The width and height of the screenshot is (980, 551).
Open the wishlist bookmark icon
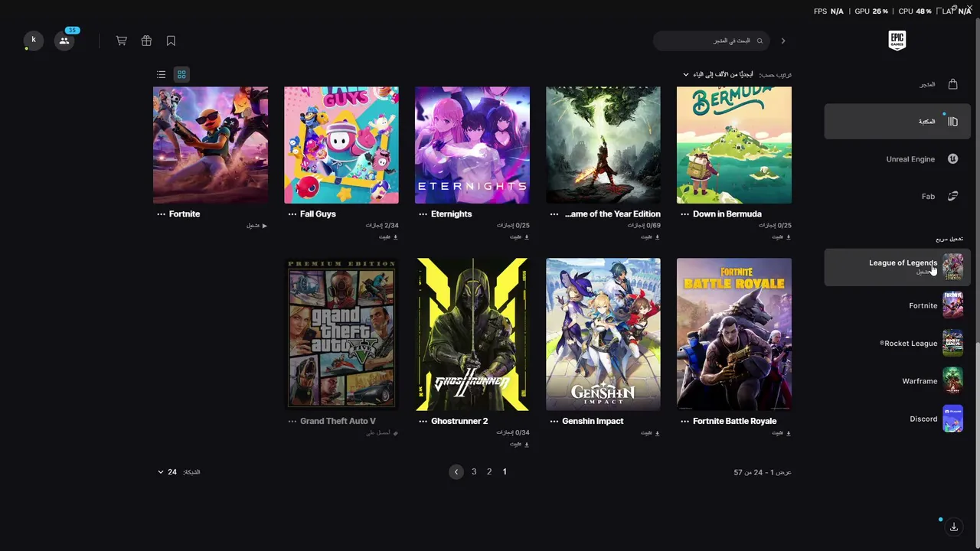[x=171, y=41]
